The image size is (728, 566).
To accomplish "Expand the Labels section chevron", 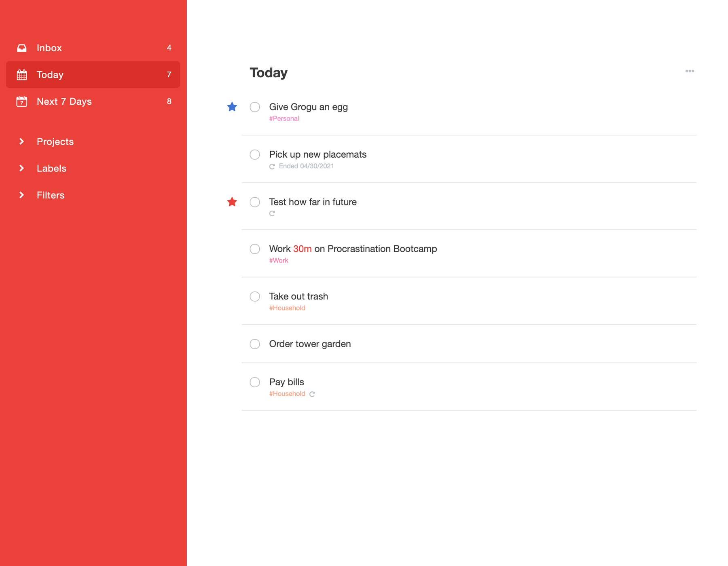I will tap(22, 168).
